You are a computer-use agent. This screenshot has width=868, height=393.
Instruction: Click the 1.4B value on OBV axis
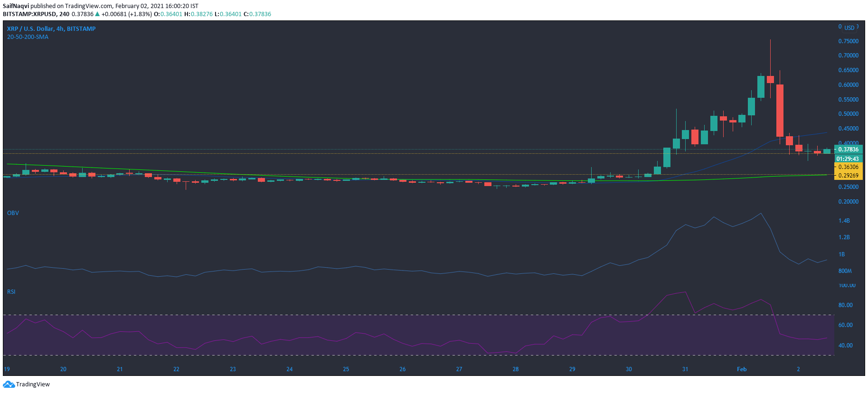(x=844, y=221)
